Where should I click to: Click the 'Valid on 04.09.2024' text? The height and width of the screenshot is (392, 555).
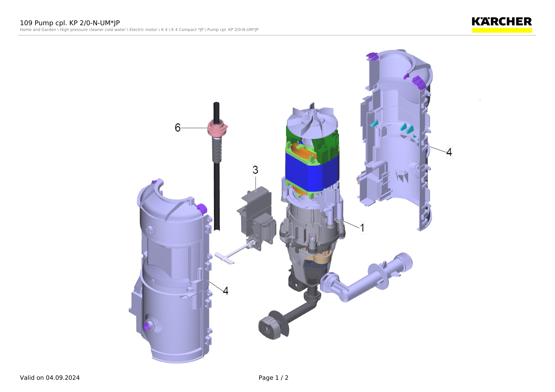pyautogui.click(x=50, y=378)
